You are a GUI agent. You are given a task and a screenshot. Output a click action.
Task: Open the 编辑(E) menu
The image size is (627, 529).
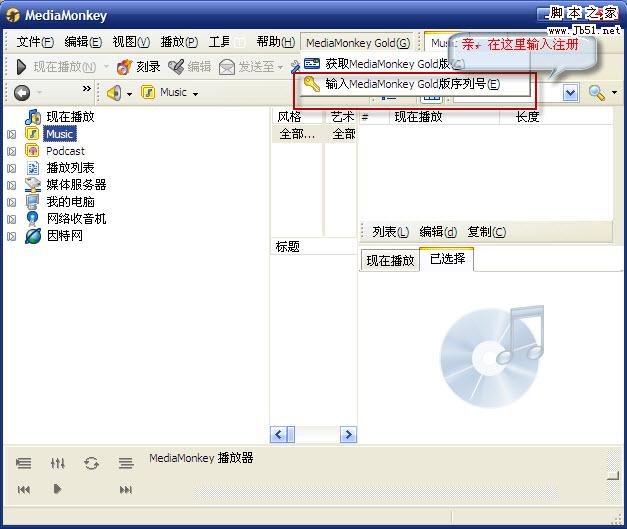point(83,42)
